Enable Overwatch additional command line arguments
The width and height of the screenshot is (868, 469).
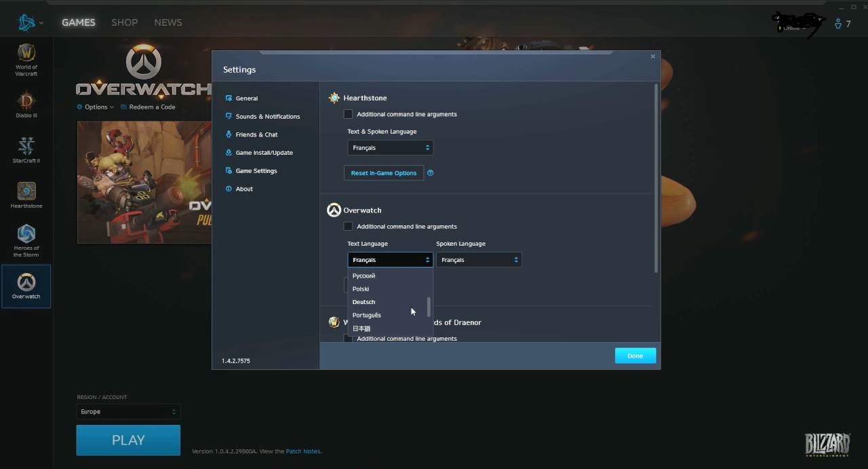click(348, 227)
